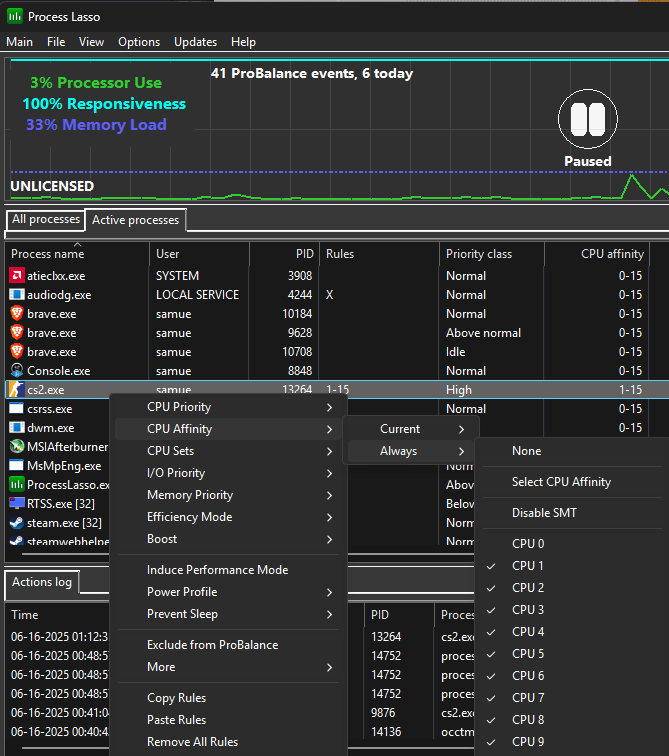Choose Exclude from ProBalance

pos(228,645)
